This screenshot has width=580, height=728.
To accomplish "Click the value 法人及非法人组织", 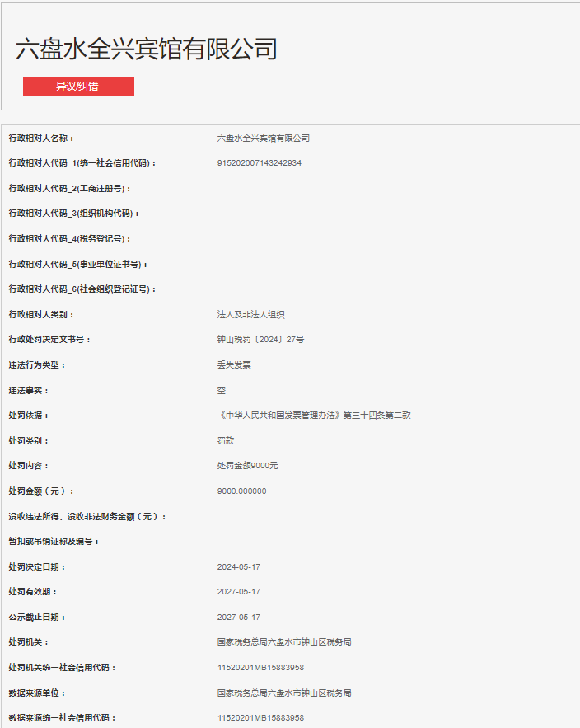I will click(251, 314).
